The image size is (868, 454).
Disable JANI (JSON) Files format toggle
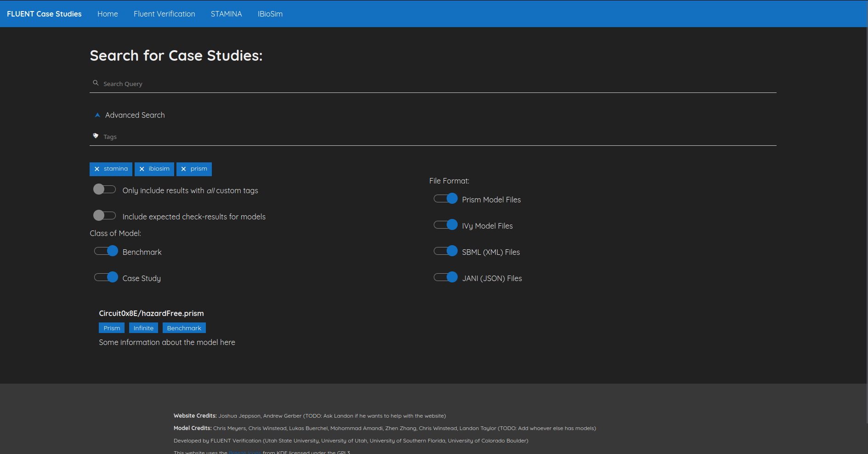[446, 277]
